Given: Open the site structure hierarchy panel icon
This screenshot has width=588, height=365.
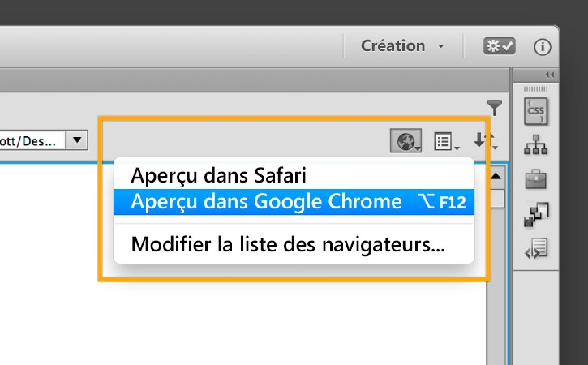Looking at the screenshot, I should pos(536,147).
